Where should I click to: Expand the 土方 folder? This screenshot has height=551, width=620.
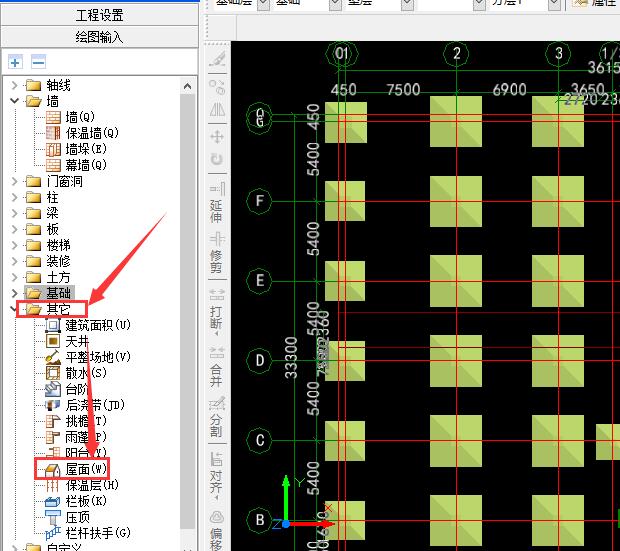[14, 277]
